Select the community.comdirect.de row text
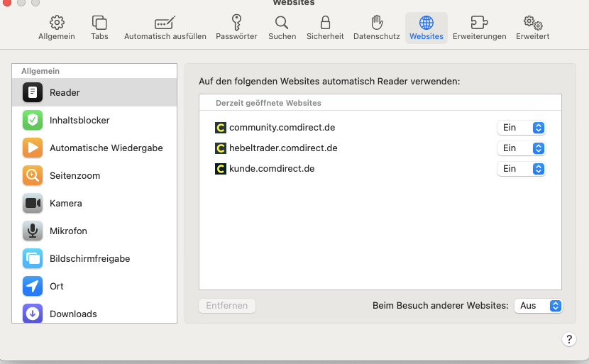The image size is (589, 364). (282, 128)
